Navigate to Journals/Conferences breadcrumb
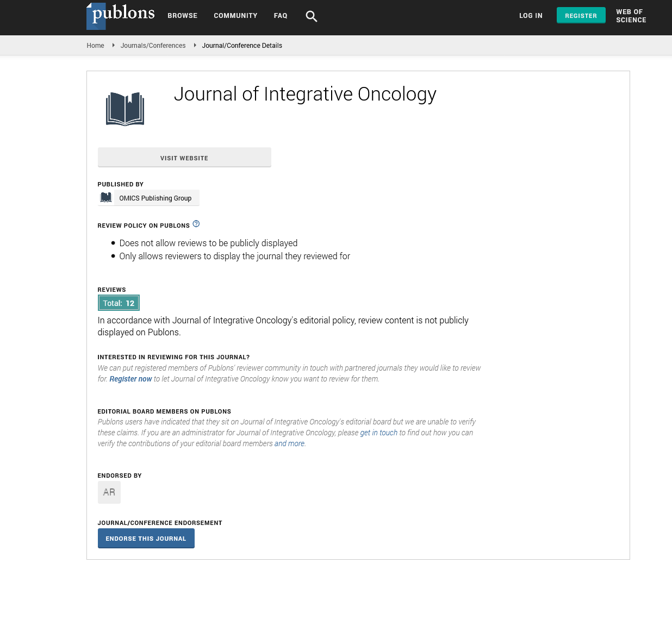This screenshot has height=619, width=672. [153, 46]
